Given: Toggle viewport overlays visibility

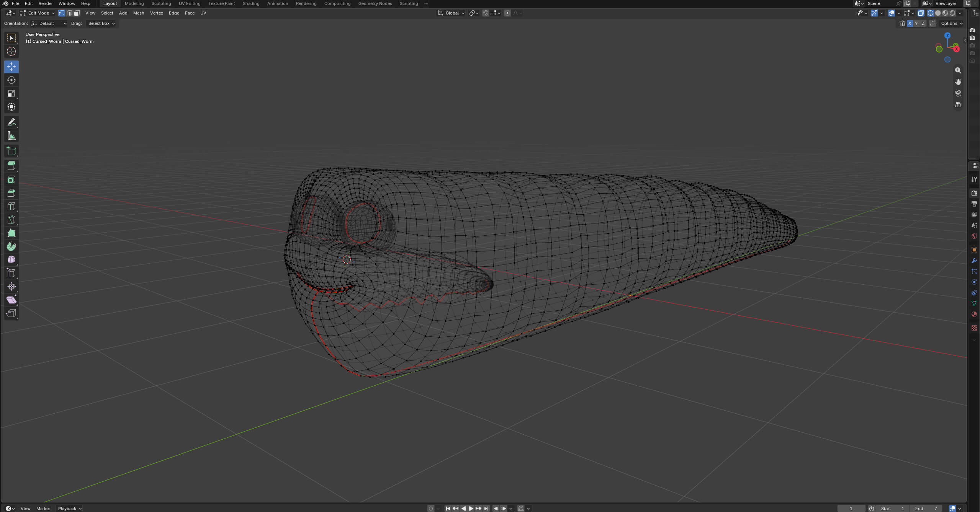Looking at the screenshot, I should [x=891, y=13].
